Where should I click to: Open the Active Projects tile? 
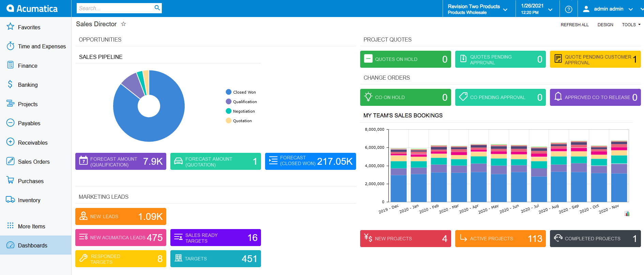pos(501,239)
